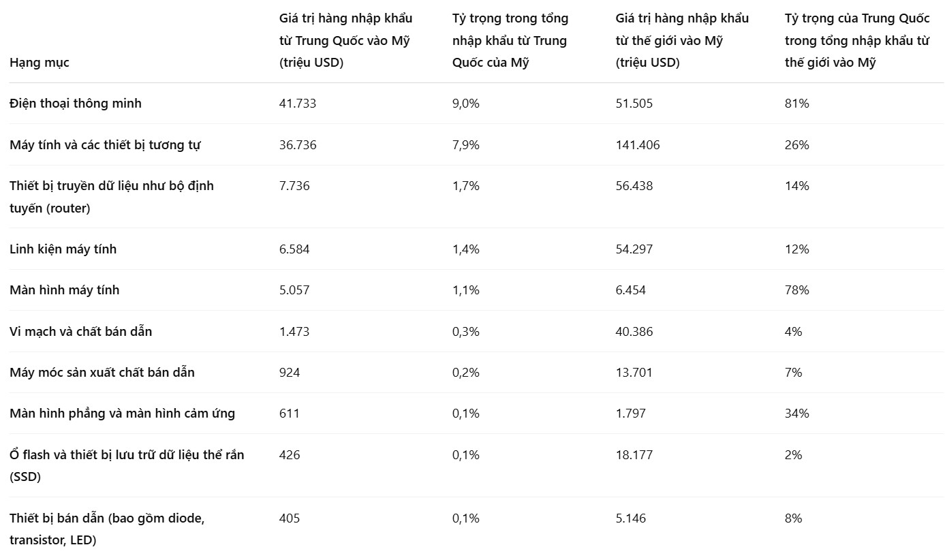Select the 'Linh kiện máy tính' row label

tap(63, 249)
